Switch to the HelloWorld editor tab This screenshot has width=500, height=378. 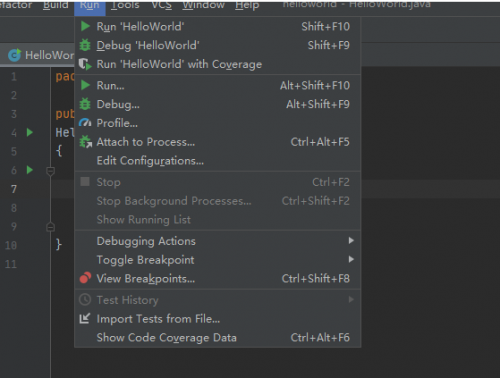coord(41,55)
